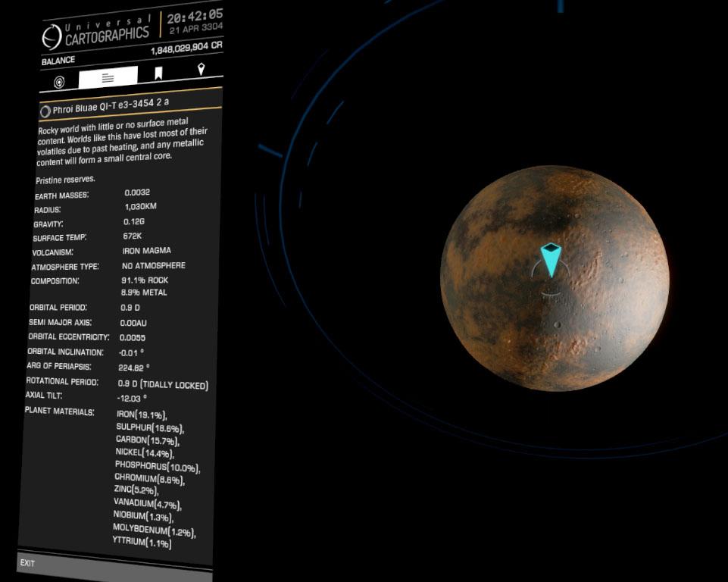
Task: Click the balance value 1,848,029,904 CR
Action: (186, 48)
